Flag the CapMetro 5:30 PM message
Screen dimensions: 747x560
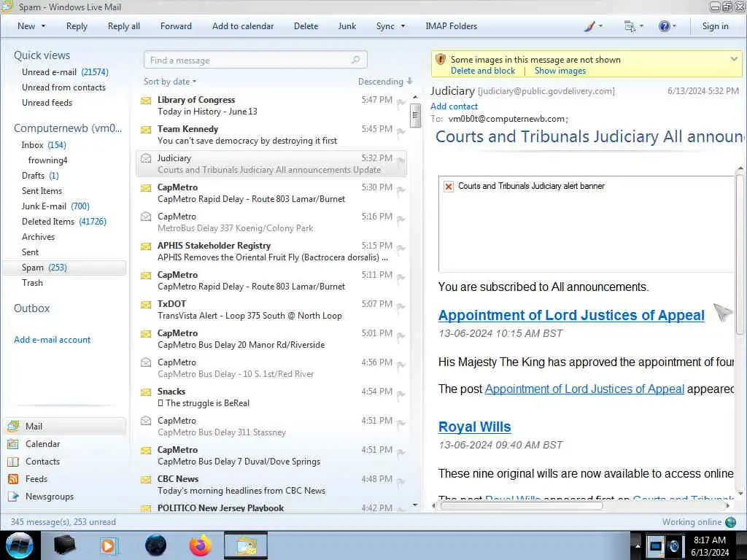pos(400,190)
